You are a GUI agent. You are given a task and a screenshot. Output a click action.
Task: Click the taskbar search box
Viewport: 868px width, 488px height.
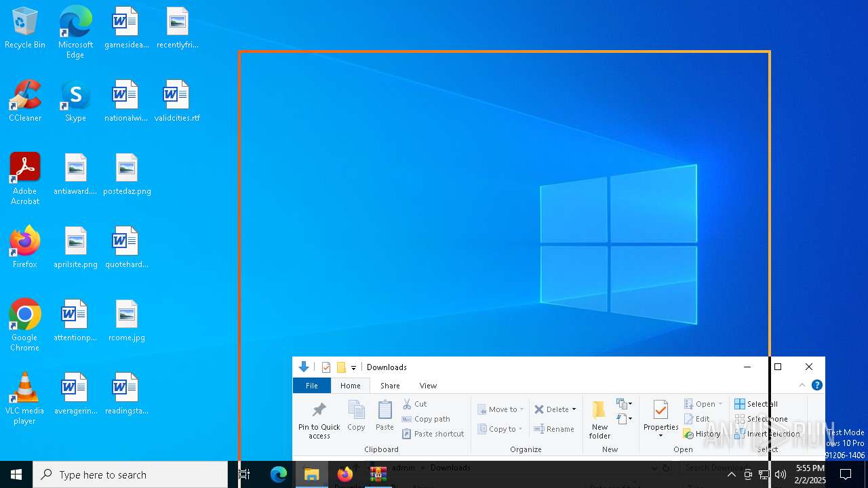coord(130,474)
